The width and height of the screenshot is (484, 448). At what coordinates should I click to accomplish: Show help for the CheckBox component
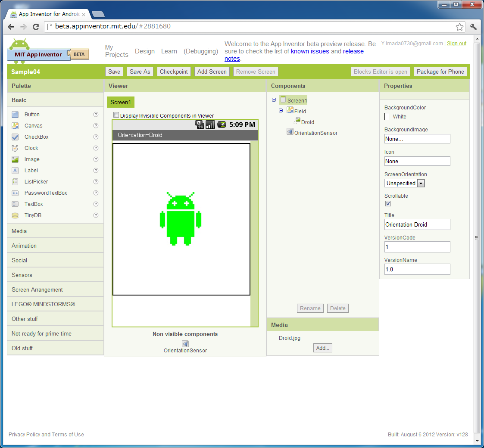[x=96, y=137]
